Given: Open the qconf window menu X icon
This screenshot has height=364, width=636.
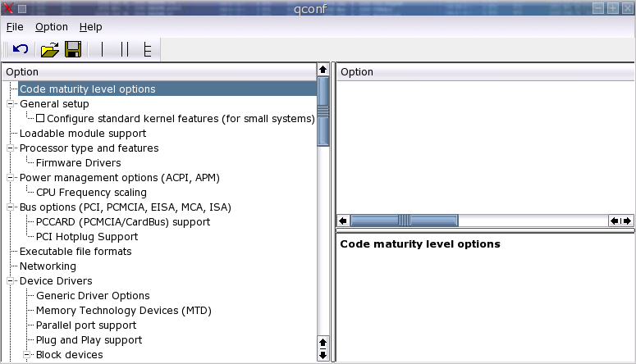Looking at the screenshot, I should (7, 8).
